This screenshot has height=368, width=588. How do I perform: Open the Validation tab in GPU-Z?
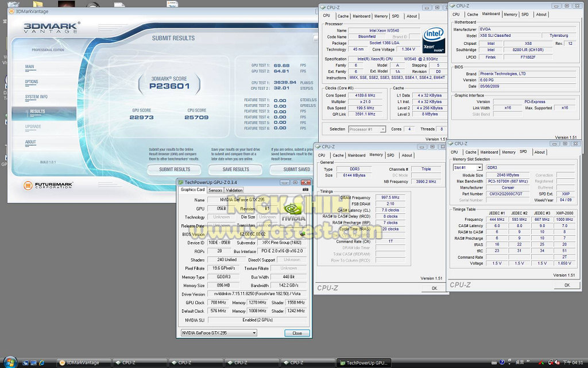point(234,190)
